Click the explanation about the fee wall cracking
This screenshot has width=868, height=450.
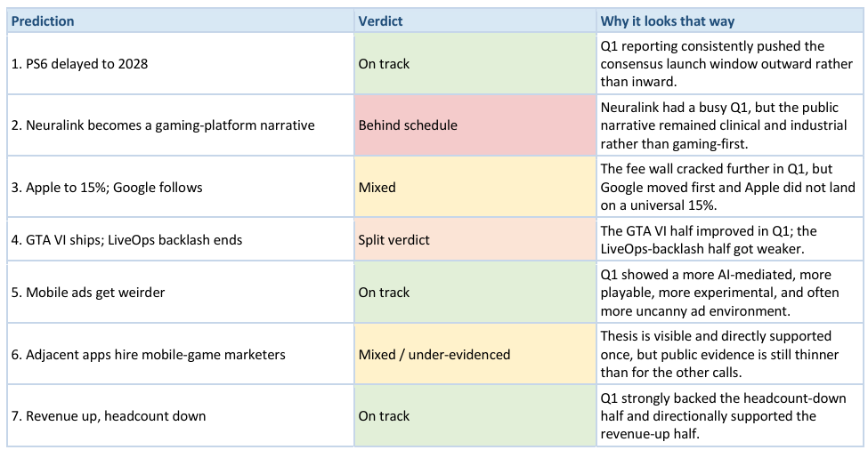point(730,187)
